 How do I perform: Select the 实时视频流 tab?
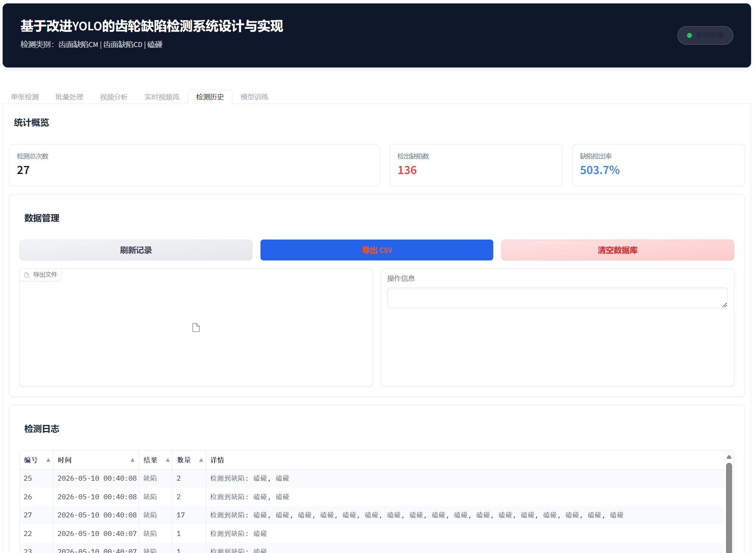(162, 97)
